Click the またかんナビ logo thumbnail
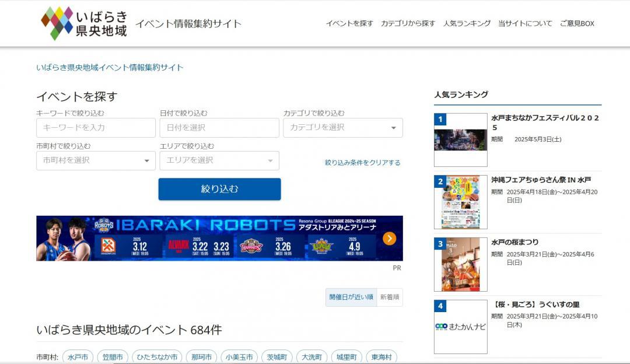 point(460,327)
